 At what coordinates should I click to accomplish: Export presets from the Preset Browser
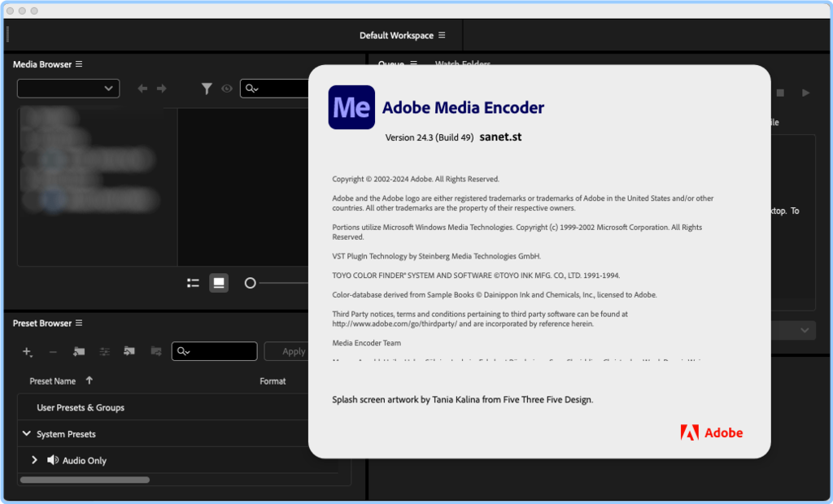pos(155,351)
